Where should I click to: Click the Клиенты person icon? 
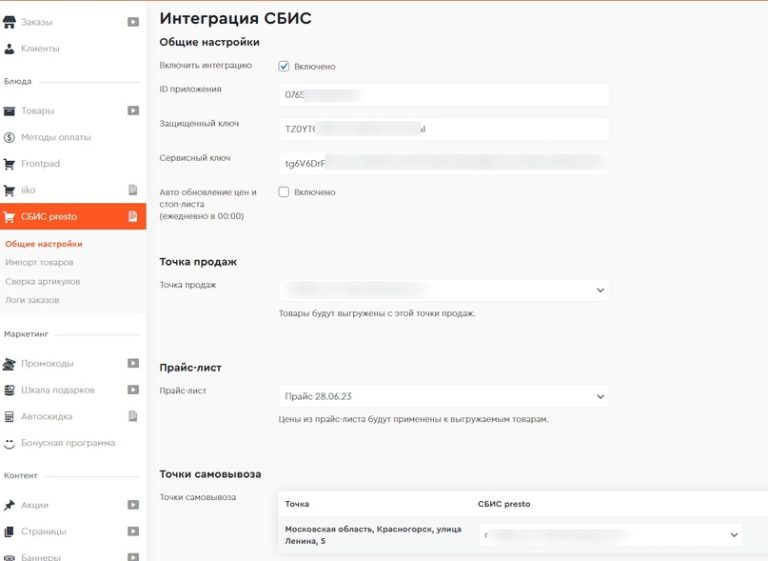10,48
